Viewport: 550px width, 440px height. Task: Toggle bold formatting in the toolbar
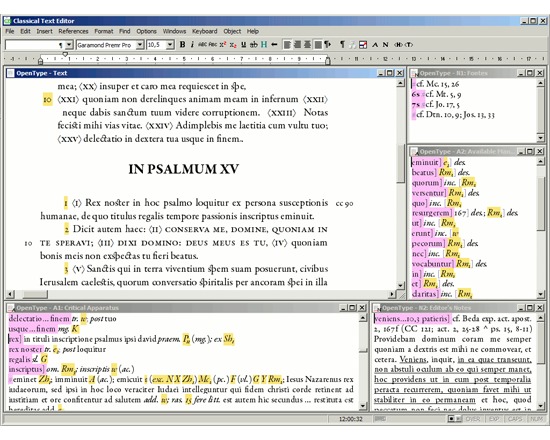[182, 45]
